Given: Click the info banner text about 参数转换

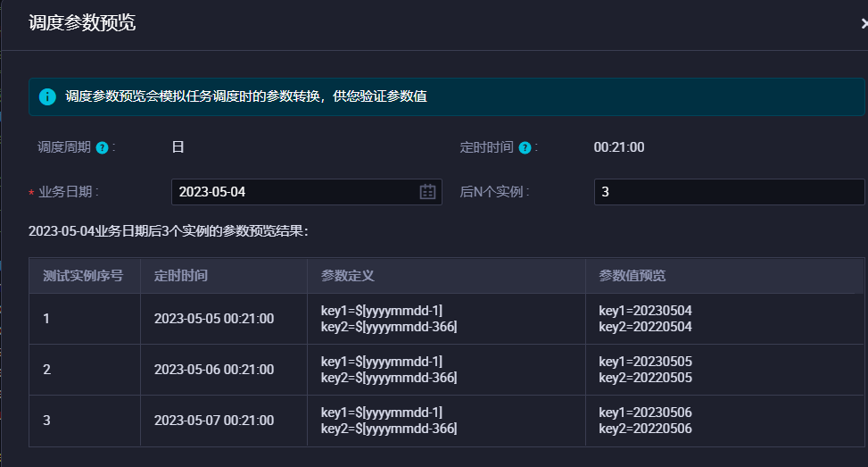Looking at the screenshot, I should pos(246,96).
